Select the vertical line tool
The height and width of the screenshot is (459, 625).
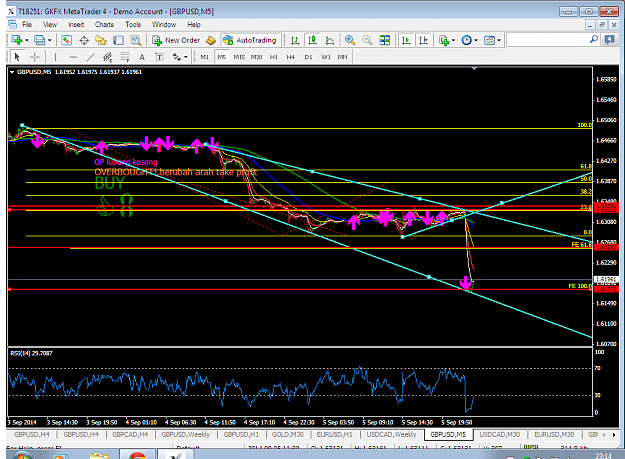pyautogui.click(x=55, y=57)
